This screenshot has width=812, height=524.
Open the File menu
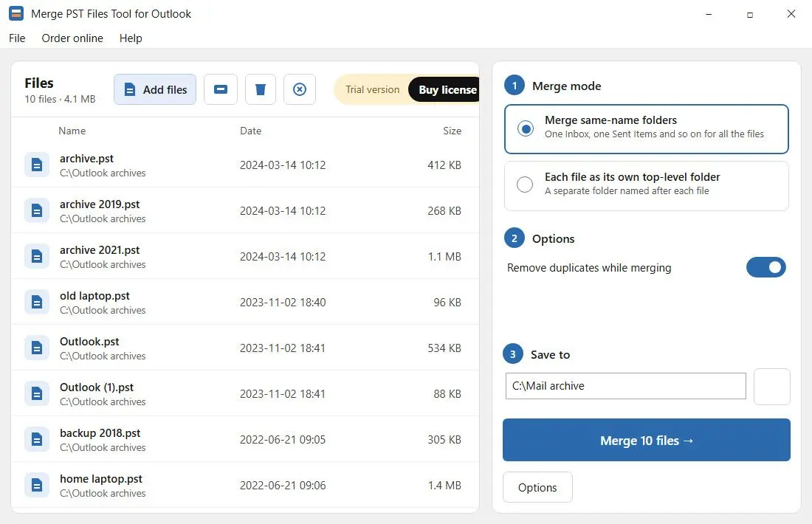pyautogui.click(x=17, y=38)
